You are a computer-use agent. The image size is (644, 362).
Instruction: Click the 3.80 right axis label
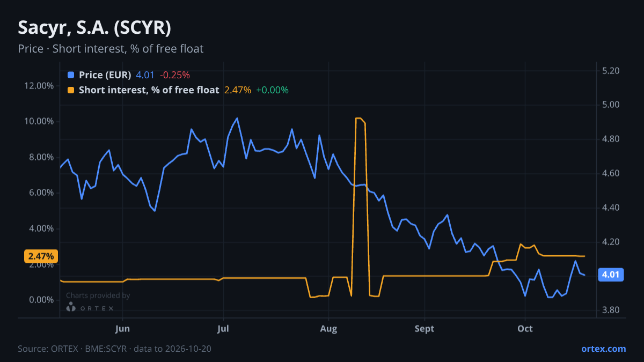611,311
